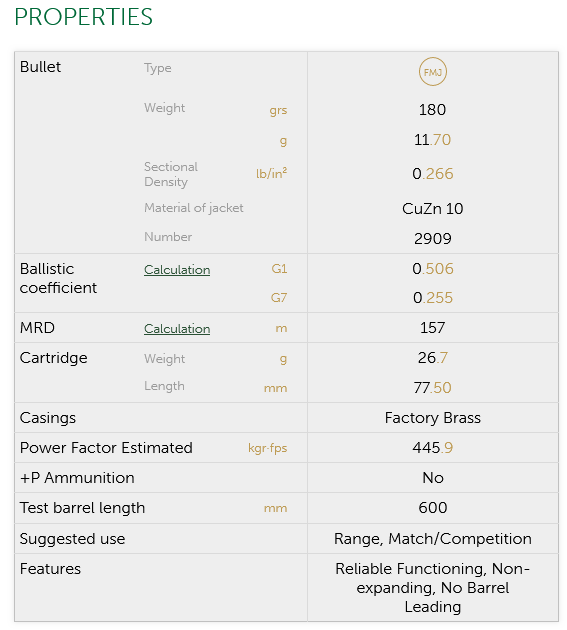Viewport: 567px width, 630px height.
Task: Click cartridge length value 77.50
Action: tap(432, 388)
